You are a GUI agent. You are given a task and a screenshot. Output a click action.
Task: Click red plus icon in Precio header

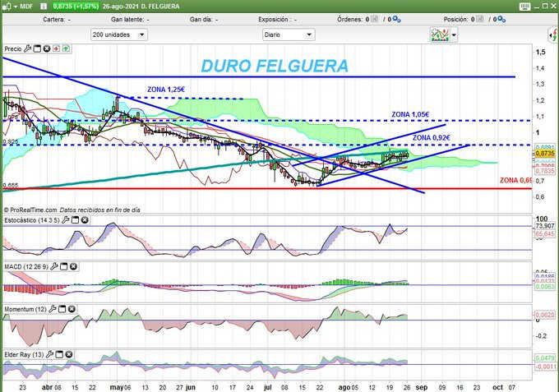pyautogui.click(x=57, y=48)
